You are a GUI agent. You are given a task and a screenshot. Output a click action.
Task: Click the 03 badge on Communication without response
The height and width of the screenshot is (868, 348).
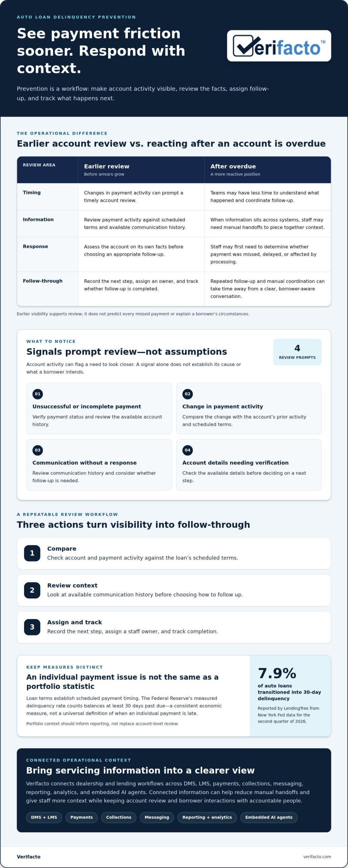pos(38,450)
